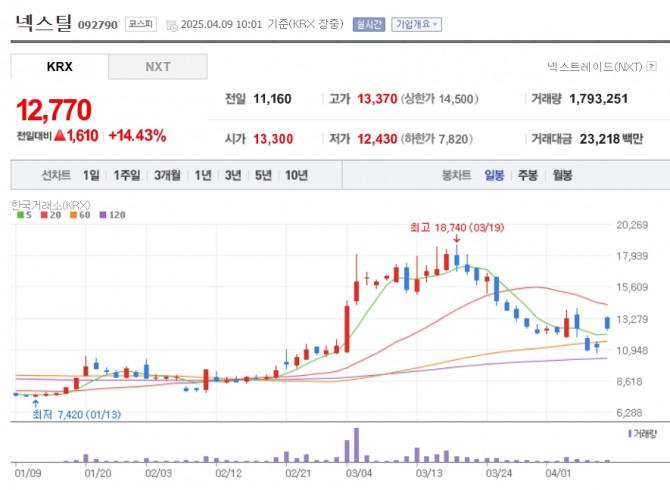Viewport: 670px width, 490px height.
Task: Select the 1주일 line chart period
Action: (x=127, y=175)
